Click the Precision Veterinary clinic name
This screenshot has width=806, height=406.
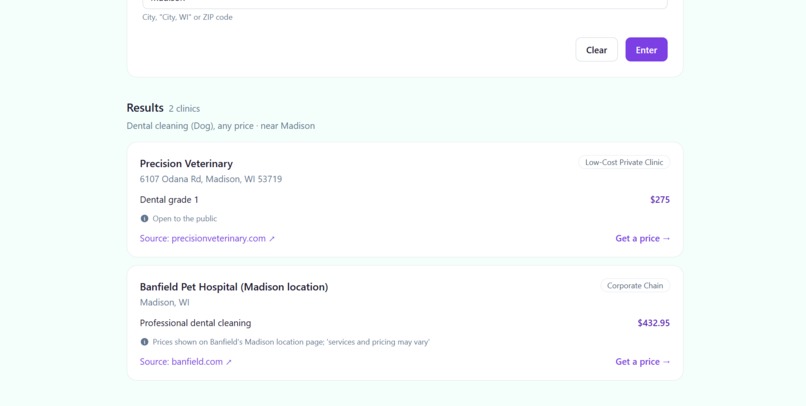(x=186, y=163)
